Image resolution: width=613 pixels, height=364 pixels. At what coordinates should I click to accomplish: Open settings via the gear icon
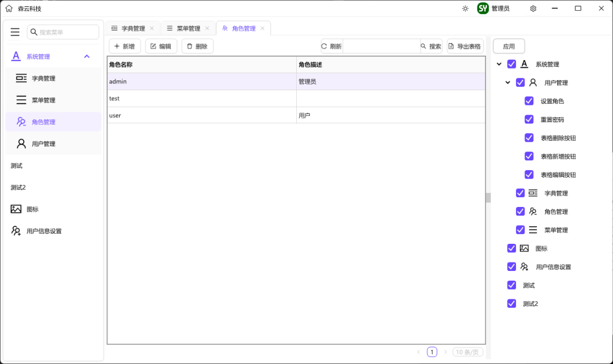pos(532,9)
